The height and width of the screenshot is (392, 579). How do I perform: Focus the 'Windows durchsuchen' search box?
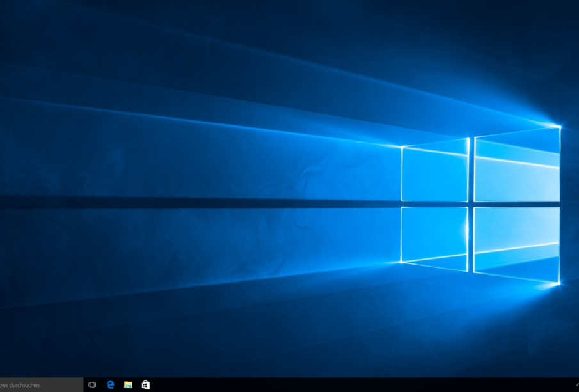point(38,385)
